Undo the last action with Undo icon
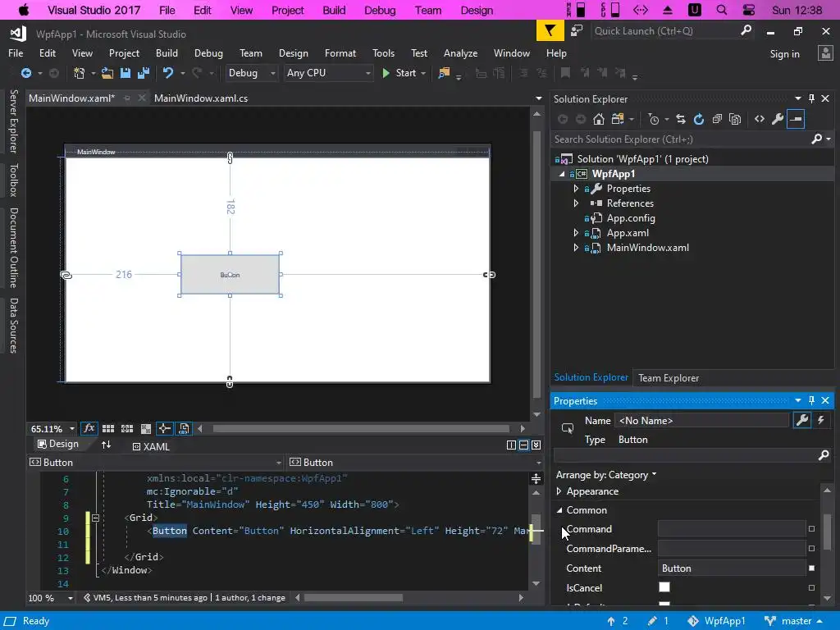This screenshot has width=840, height=630. click(x=168, y=73)
